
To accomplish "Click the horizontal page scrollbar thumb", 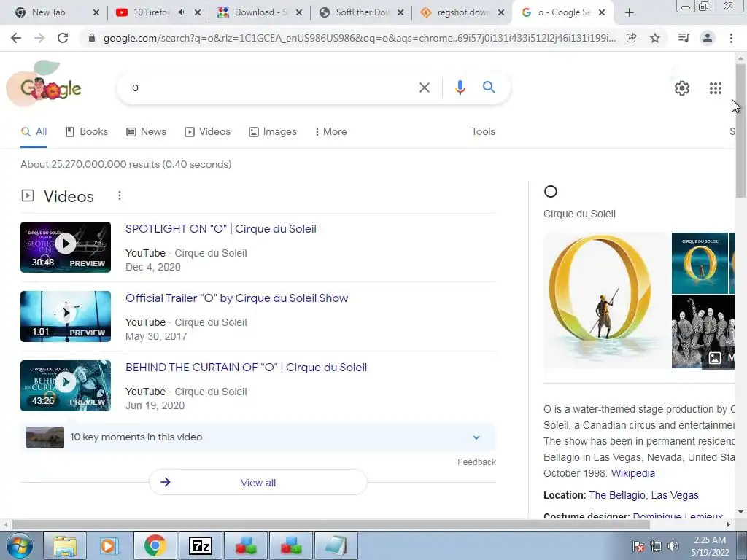I will point(331,525).
